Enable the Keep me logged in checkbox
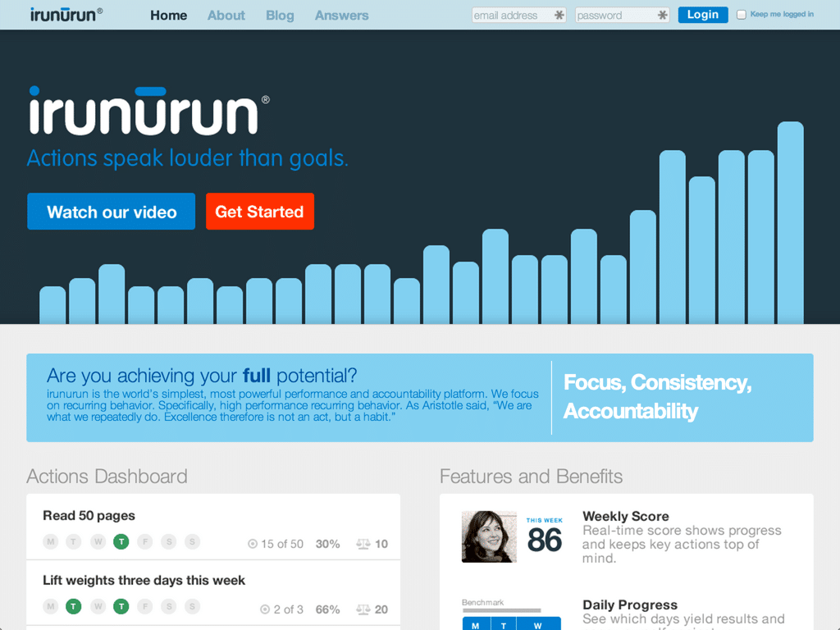This screenshot has width=840, height=630. [x=742, y=15]
